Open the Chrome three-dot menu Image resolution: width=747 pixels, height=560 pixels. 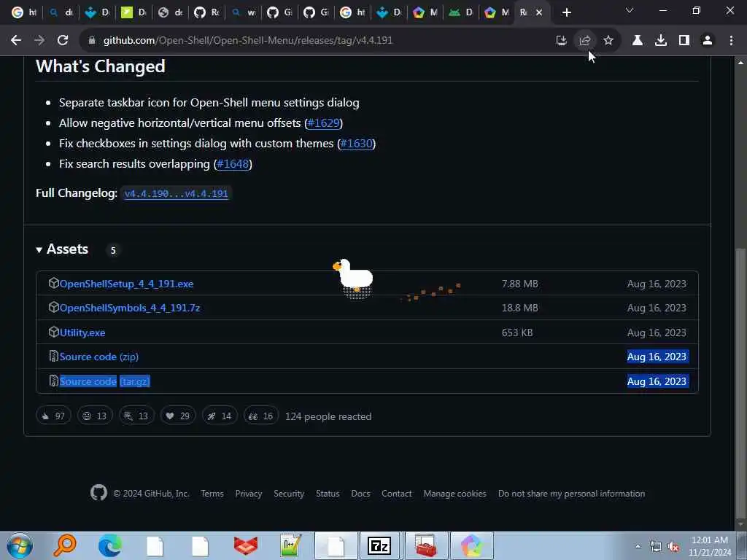(x=731, y=41)
